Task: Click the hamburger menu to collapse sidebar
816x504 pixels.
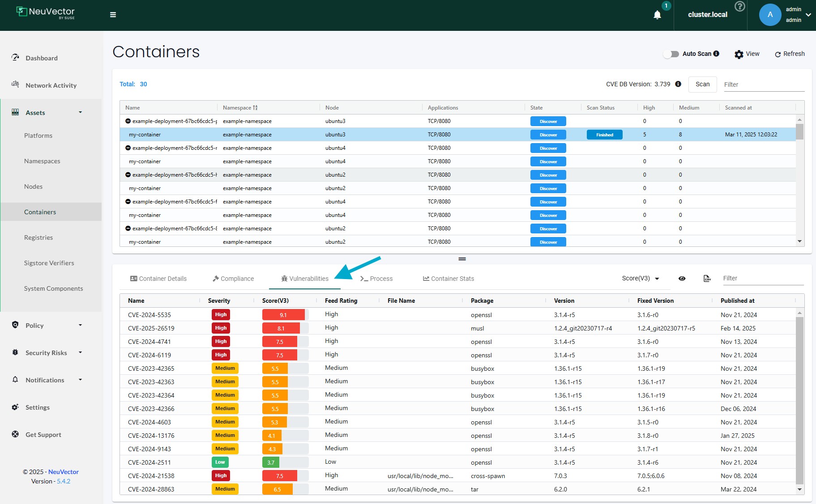Action: point(112,14)
